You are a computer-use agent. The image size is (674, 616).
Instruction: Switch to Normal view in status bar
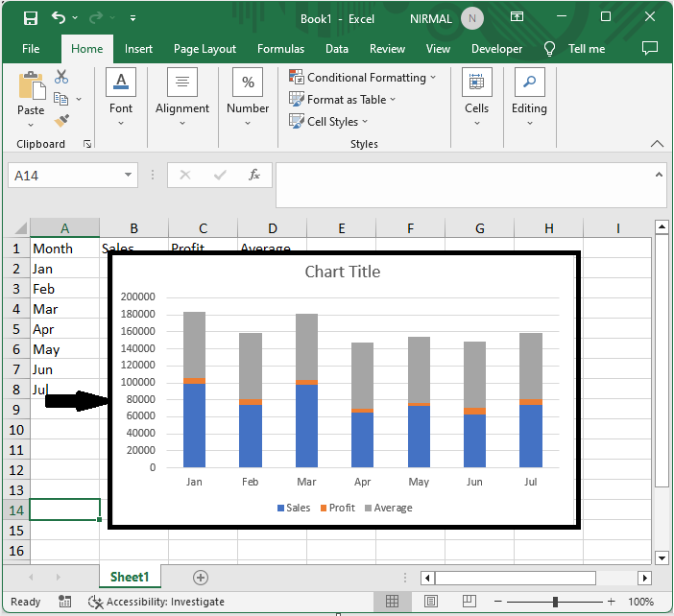click(393, 602)
